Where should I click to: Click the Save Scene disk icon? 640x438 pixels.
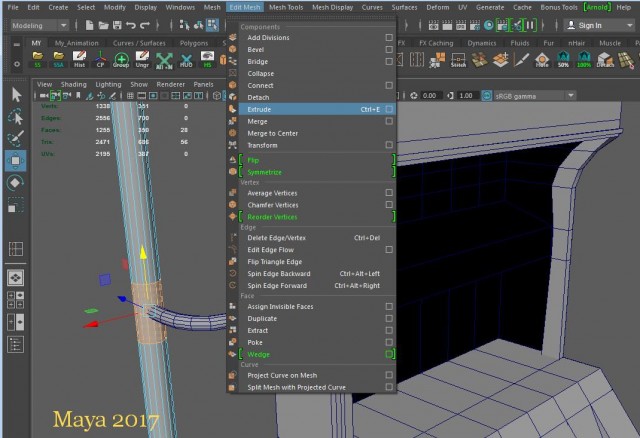click(x=117, y=25)
